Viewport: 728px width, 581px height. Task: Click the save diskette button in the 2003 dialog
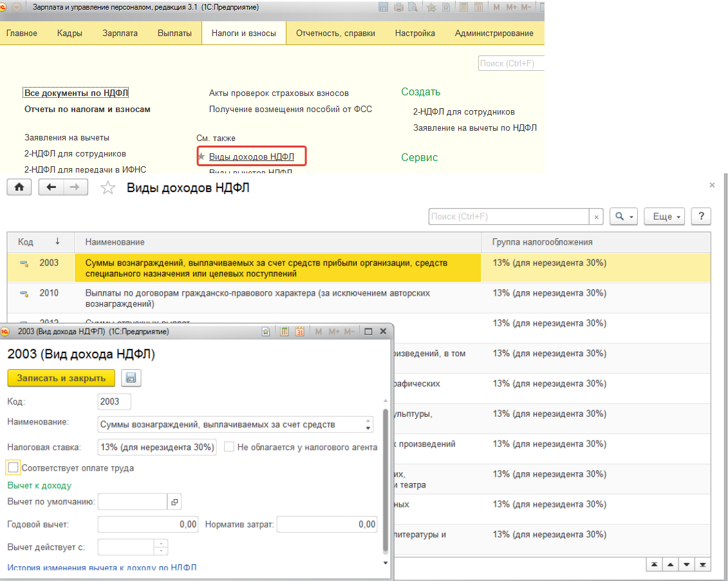point(131,378)
